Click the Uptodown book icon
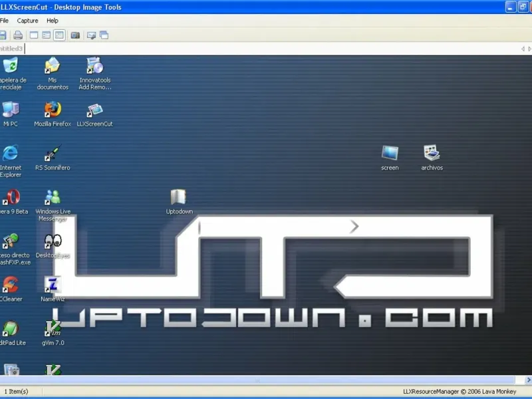Viewport: 532px width, 399px height. coord(179,197)
